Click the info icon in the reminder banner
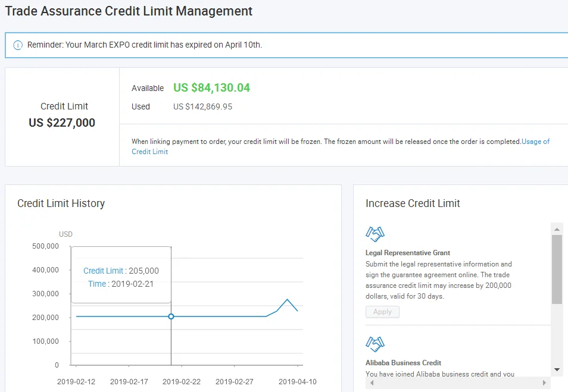 (x=18, y=45)
